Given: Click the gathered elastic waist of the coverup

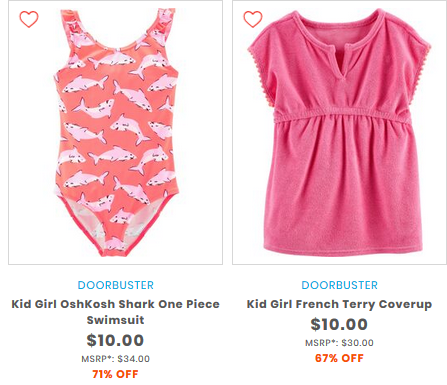Looking at the screenshot, I should tap(339, 117).
